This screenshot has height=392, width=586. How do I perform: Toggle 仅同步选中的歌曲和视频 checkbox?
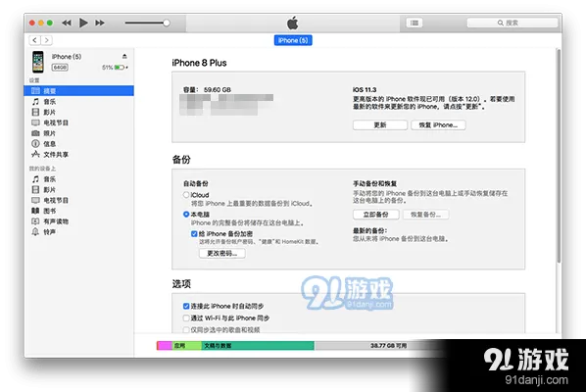tap(186, 329)
